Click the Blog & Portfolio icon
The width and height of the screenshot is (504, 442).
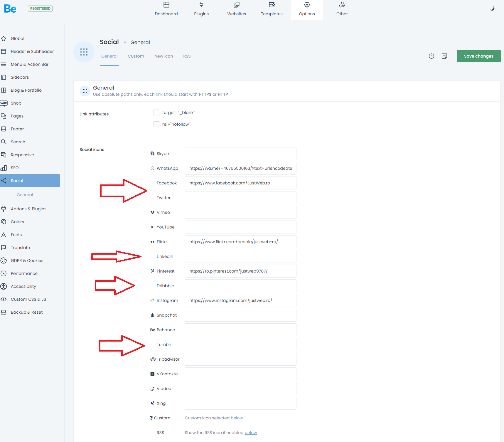tap(4, 90)
